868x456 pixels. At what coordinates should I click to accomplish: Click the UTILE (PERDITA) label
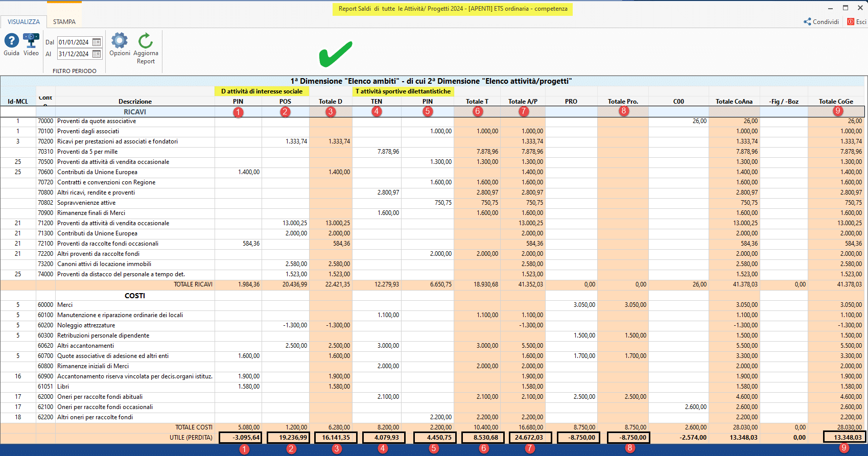pos(191,438)
